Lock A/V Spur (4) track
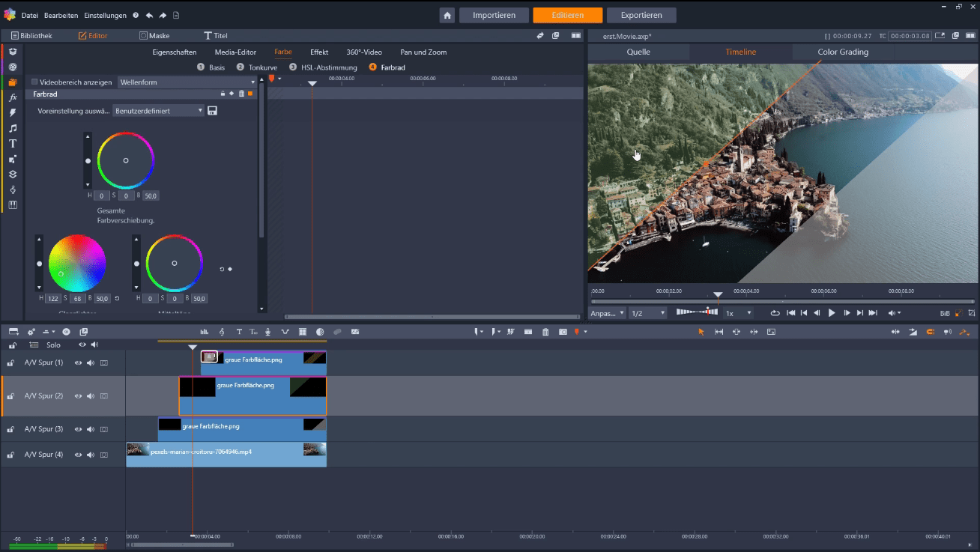The width and height of the screenshot is (980, 552). click(x=11, y=455)
